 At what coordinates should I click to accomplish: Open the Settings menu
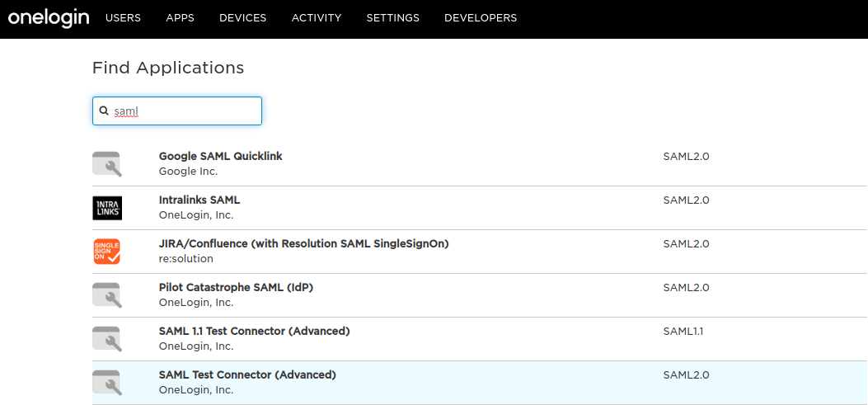(x=393, y=18)
